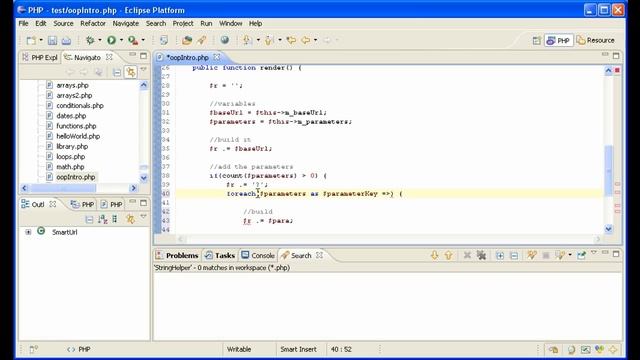
Task: Click the External Tools run icon
Action: (133, 40)
